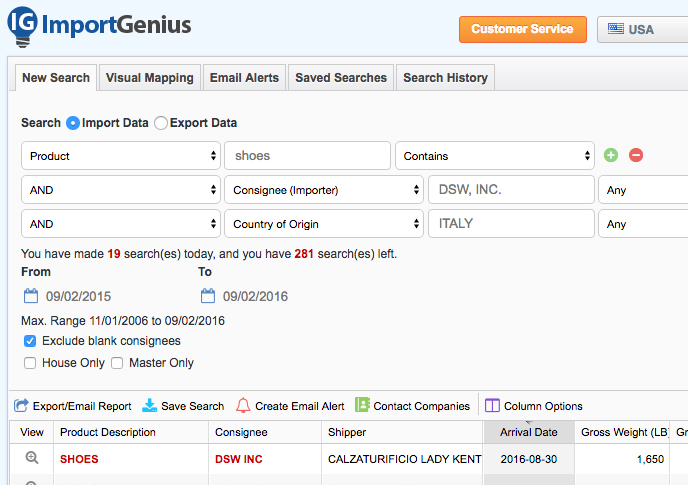Click the Export/Email Report icon
This screenshot has width=688, height=485.
point(21,406)
